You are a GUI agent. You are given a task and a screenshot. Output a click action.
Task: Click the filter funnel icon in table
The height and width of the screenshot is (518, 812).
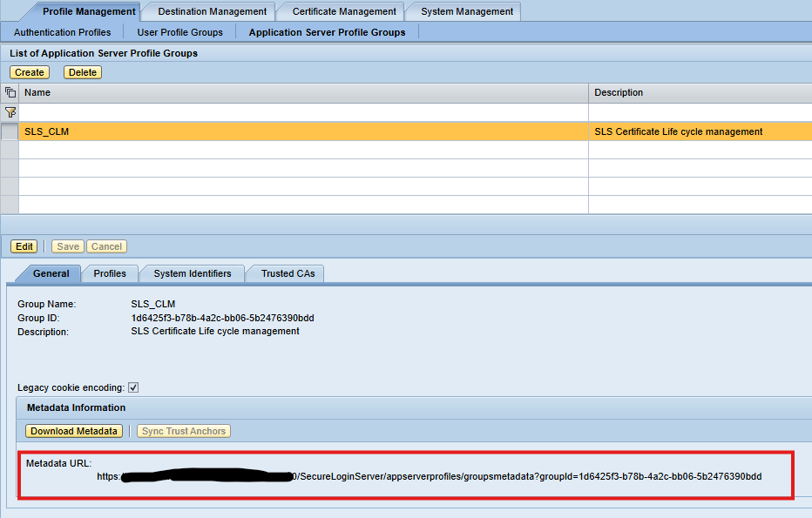tap(10, 112)
